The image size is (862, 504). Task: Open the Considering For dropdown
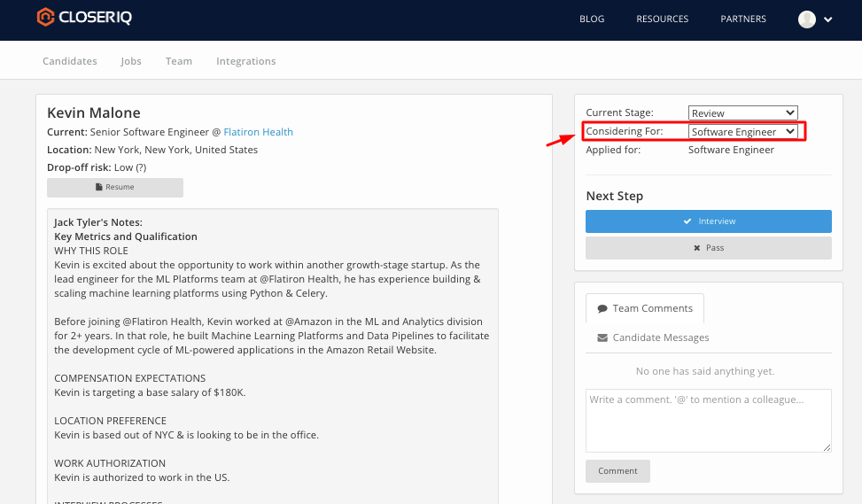click(x=742, y=132)
